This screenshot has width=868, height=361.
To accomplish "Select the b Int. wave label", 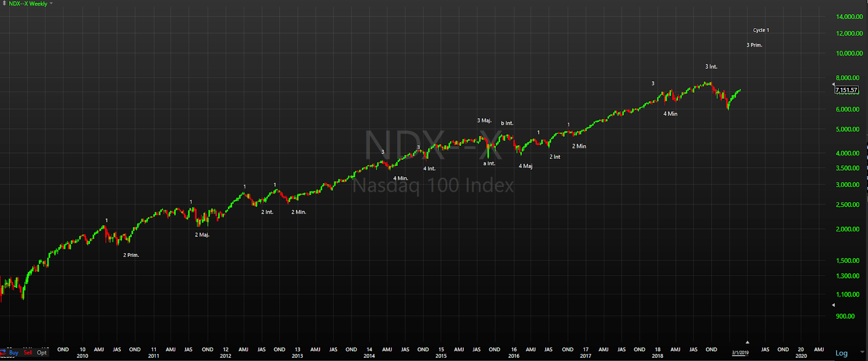I will click(507, 124).
